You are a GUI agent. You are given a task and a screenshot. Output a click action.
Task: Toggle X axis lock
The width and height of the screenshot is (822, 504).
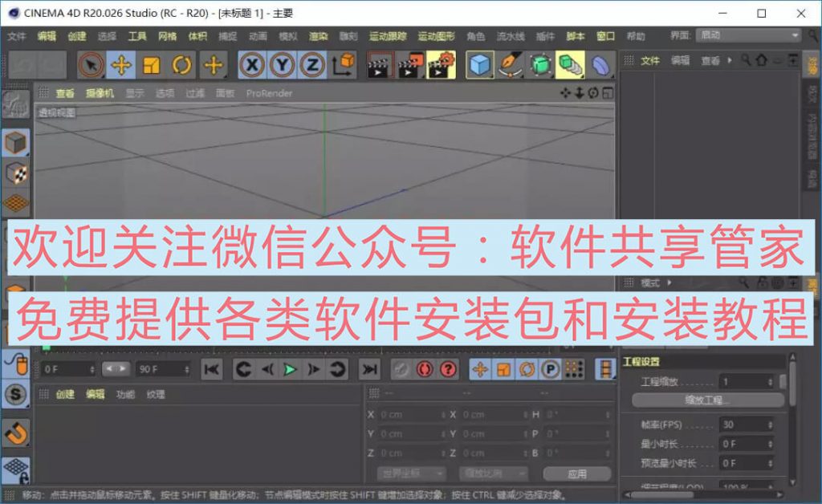(252, 66)
